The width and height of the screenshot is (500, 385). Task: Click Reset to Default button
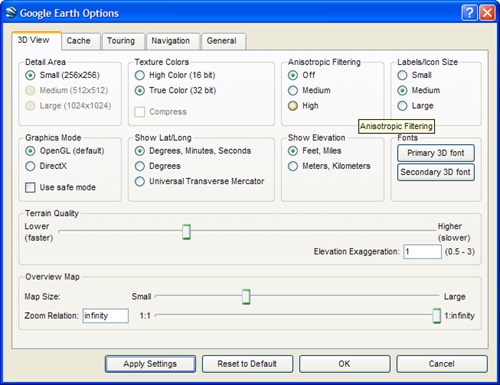(247, 364)
